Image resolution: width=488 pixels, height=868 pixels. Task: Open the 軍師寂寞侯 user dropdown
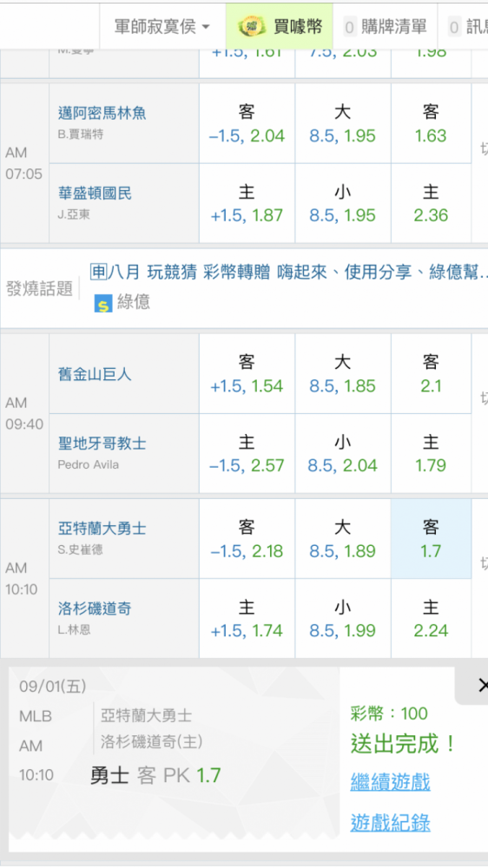click(162, 27)
